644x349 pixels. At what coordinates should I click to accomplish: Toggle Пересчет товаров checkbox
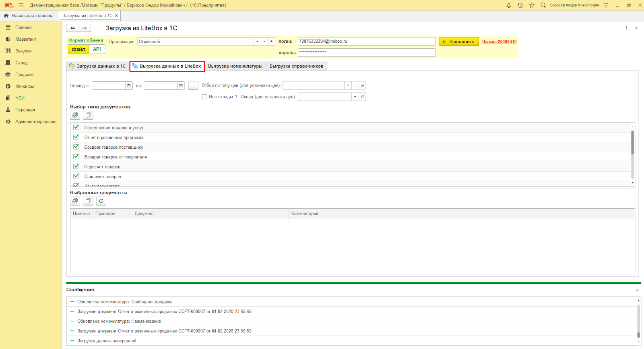pyautogui.click(x=76, y=166)
